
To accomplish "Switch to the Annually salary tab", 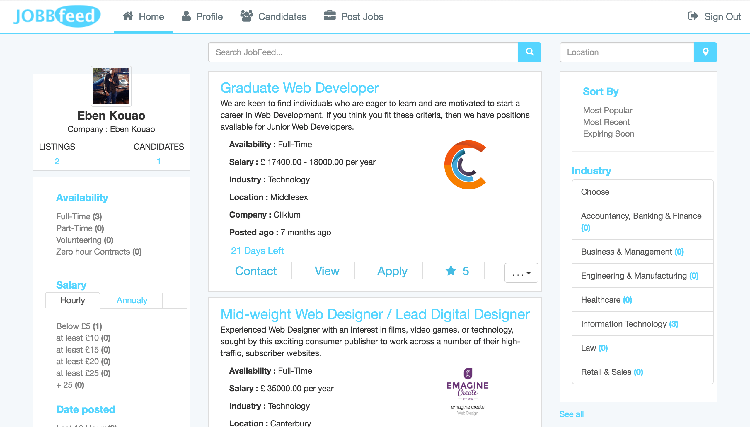I will pyautogui.click(x=132, y=300).
